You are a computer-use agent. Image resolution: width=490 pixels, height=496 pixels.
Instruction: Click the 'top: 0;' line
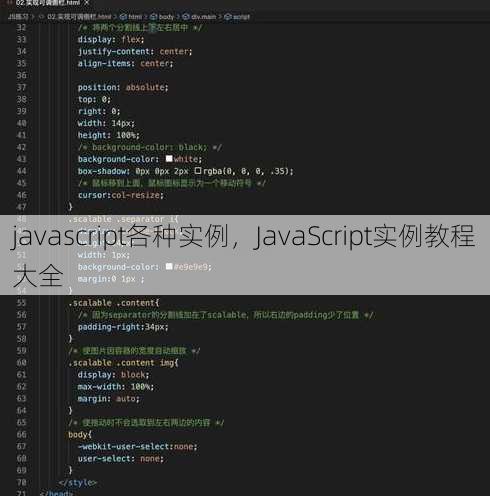coord(94,99)
